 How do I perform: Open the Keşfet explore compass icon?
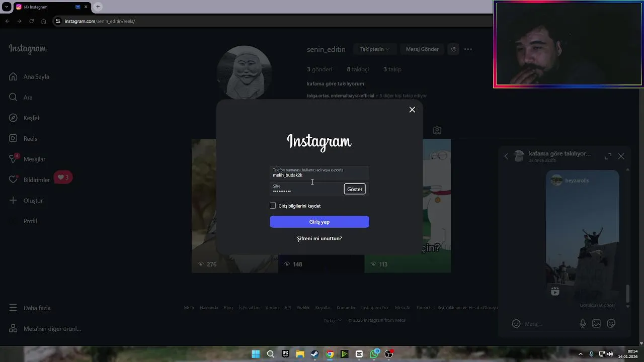tap(13, 118)
